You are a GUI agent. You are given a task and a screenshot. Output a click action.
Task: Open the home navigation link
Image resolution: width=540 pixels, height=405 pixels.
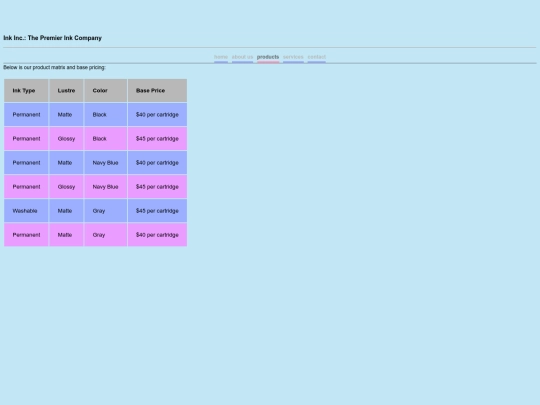pos(221,57)
